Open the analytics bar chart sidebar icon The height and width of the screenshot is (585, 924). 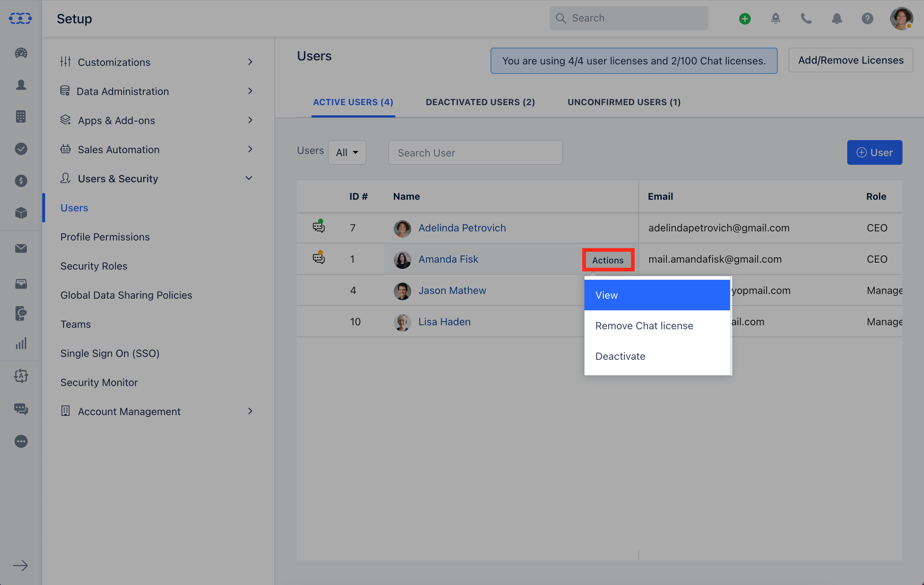coord(21,344)
